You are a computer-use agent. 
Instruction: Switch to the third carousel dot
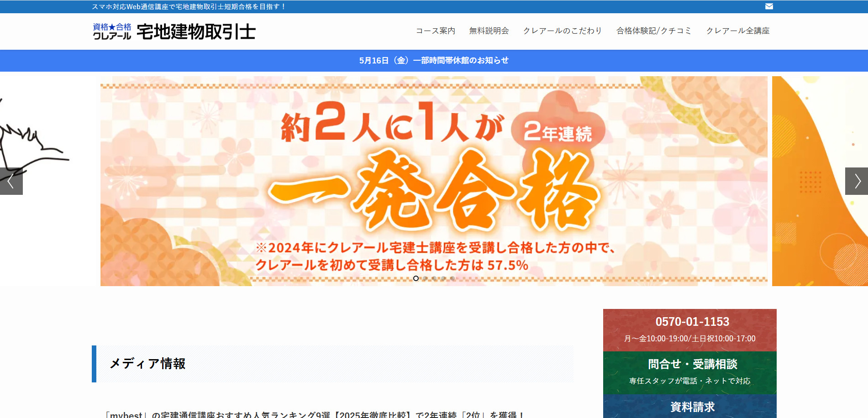pyautogui.click(x=434, y=278)
